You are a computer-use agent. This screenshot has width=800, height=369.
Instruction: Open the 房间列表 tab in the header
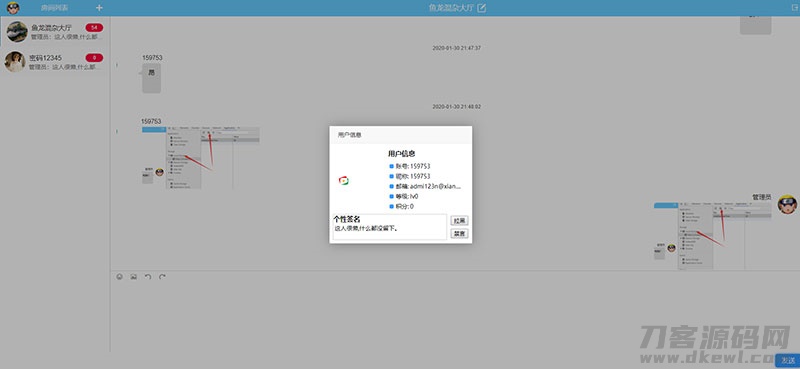[x=55, y=8]
